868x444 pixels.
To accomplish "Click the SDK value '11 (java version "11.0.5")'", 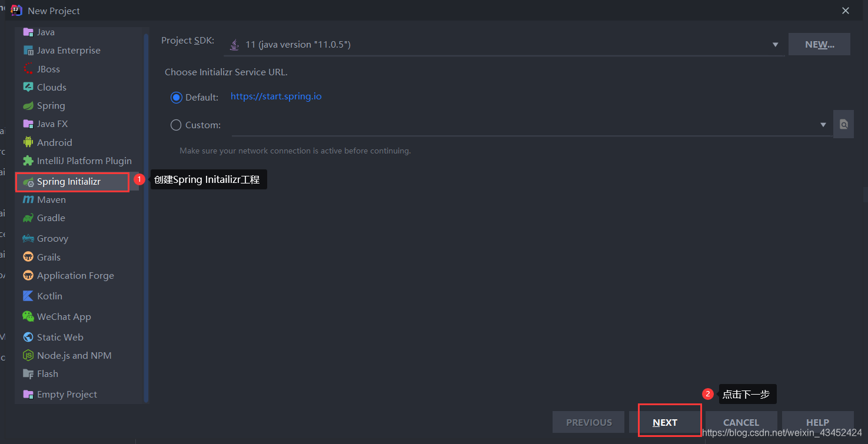I will point(298,45).
